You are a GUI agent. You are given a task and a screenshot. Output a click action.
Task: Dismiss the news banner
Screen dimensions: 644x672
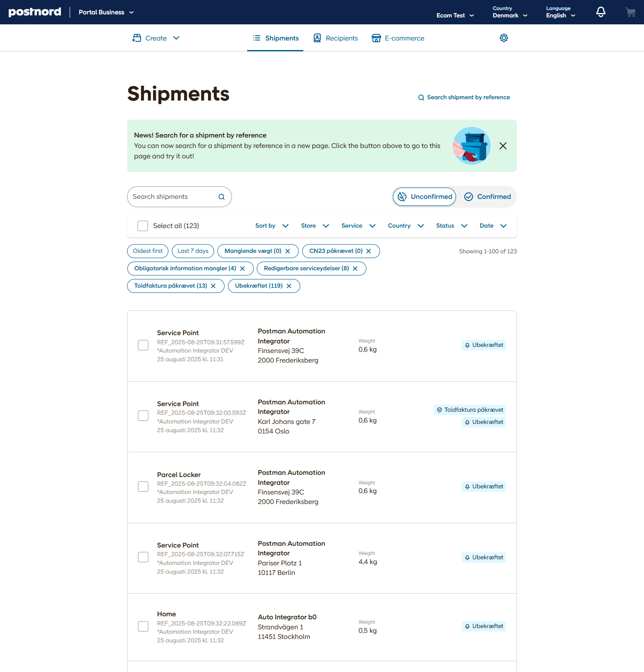click(x=503, y=146)
